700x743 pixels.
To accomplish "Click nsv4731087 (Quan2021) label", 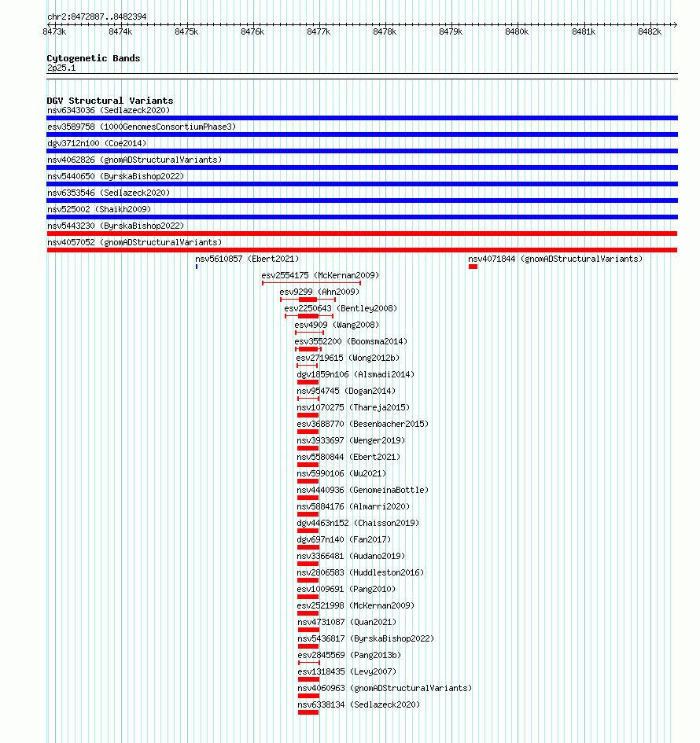I will click(347, 623).
